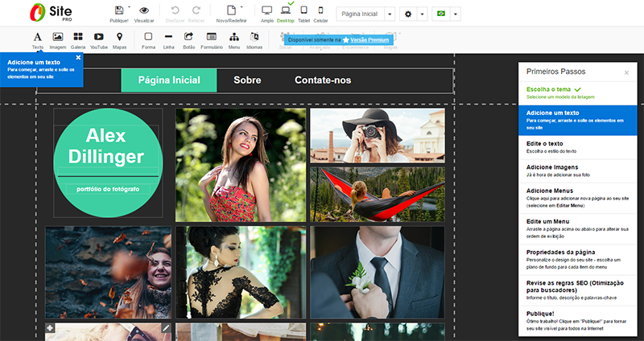Image resolution: width=644 pixels, height=341 pixels.
Task: Expand the arrow next to Página Inicial selector
Action: coord(390,14)
